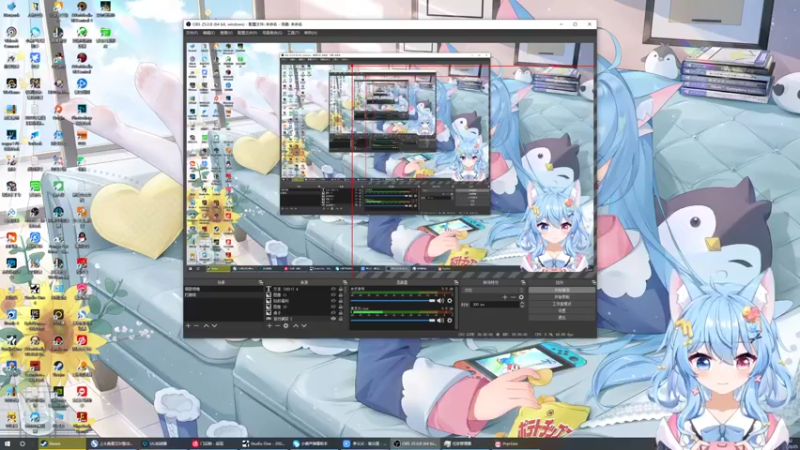Viewport: 800px width, 450px height.
Task: Adjust the desktop audio volume slider
Action: 393,301
